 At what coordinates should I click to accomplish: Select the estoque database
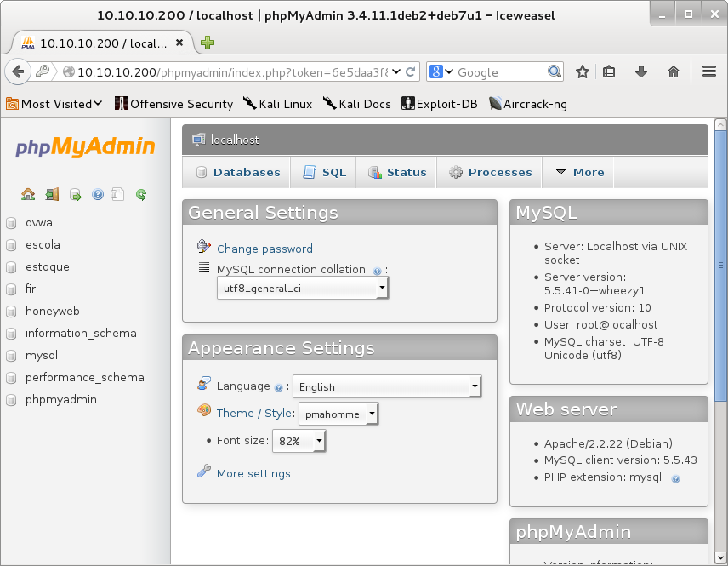point(48,266)
